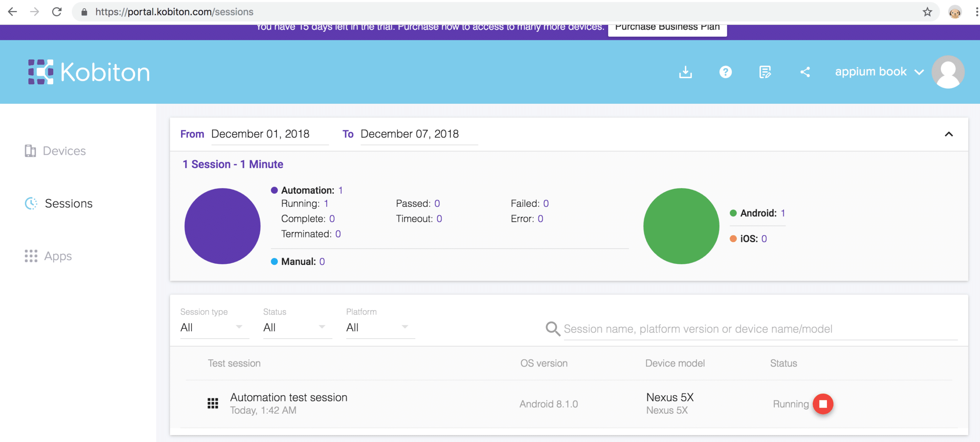
Task: Open the Session type dropdown
Action: (x=212, y=327)
